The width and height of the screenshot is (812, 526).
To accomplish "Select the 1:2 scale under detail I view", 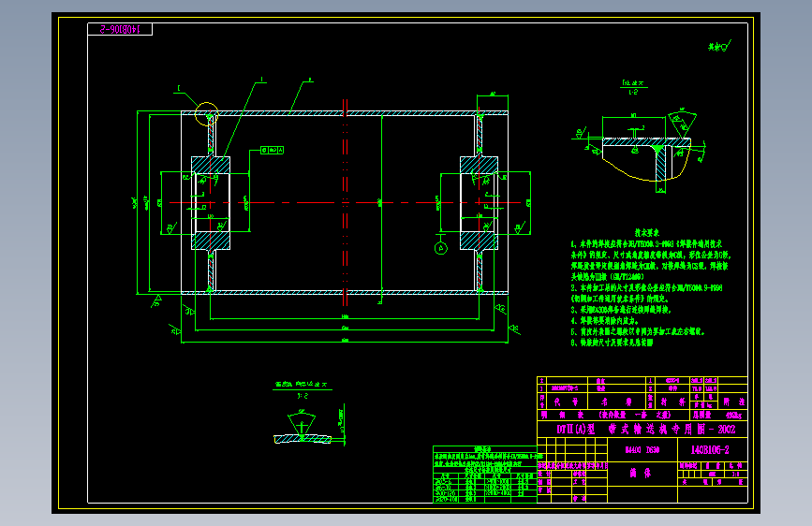I will pos(633,93).
